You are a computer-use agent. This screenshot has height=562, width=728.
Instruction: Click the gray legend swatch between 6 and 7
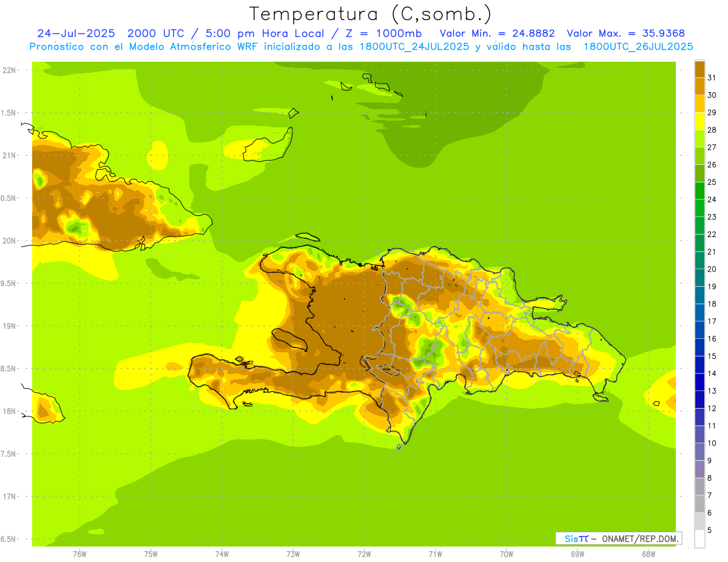click(699, 504)
